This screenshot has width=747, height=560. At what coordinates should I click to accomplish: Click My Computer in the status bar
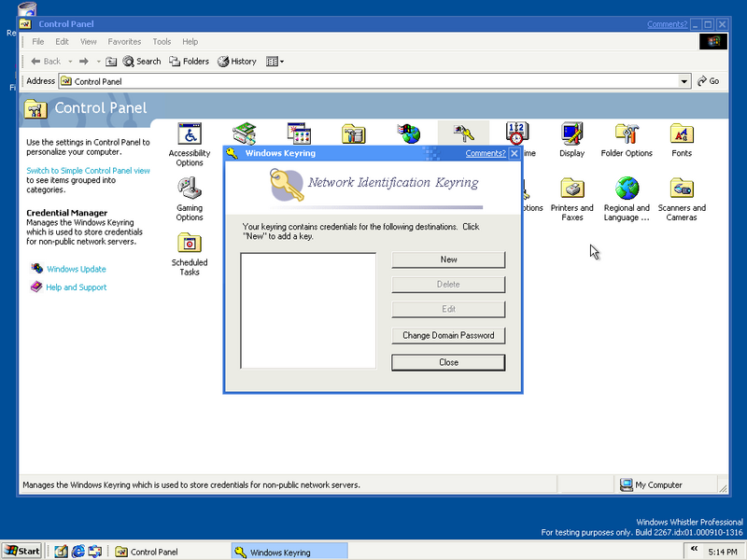[651, 484]
